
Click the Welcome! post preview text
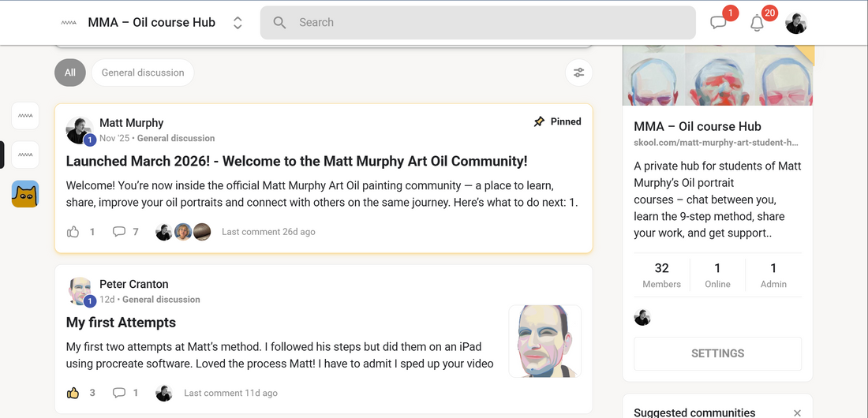tap(322, 194)
